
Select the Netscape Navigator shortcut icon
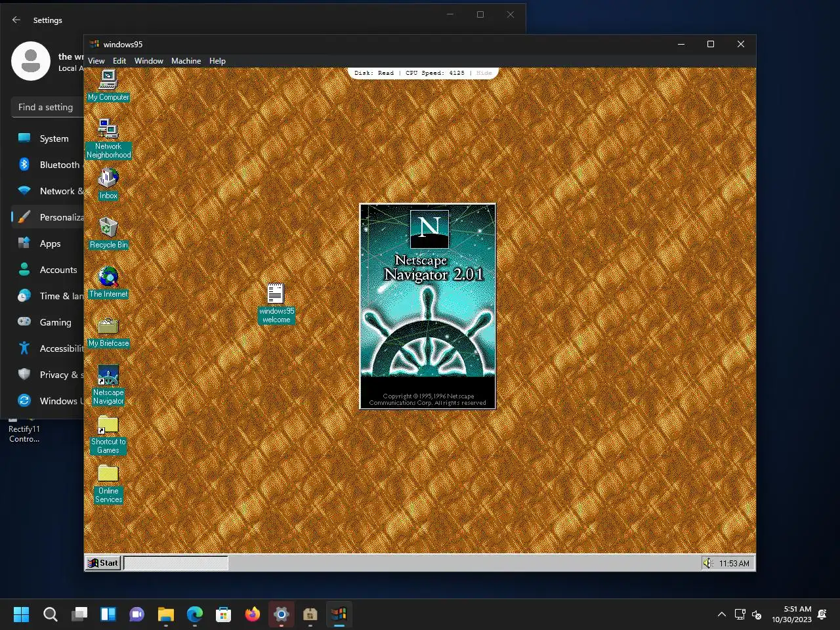[108, 385]
